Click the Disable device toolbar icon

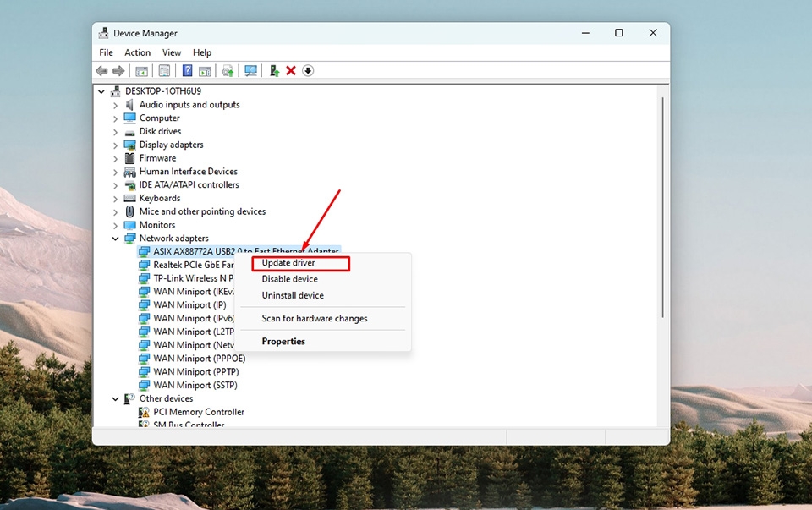tap(308, 70)
